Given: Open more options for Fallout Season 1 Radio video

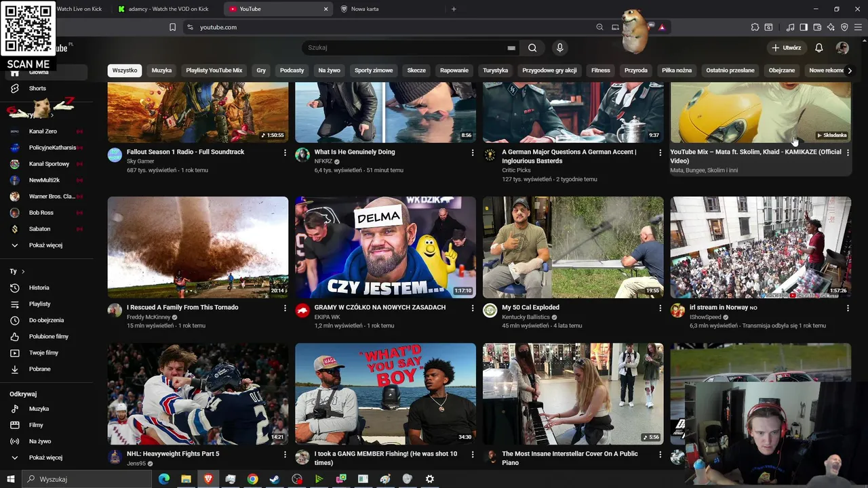Looking at the screenshot, I should click(x=285, y=153).
